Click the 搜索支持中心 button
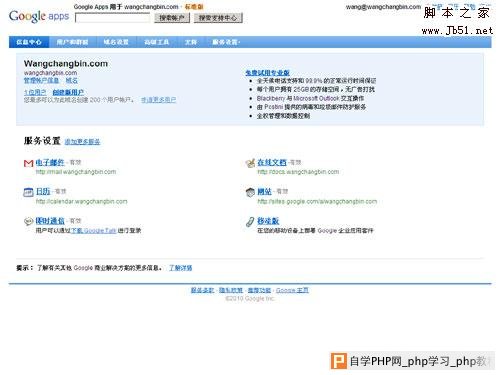The image size is (500, 375). pos(218,18)
